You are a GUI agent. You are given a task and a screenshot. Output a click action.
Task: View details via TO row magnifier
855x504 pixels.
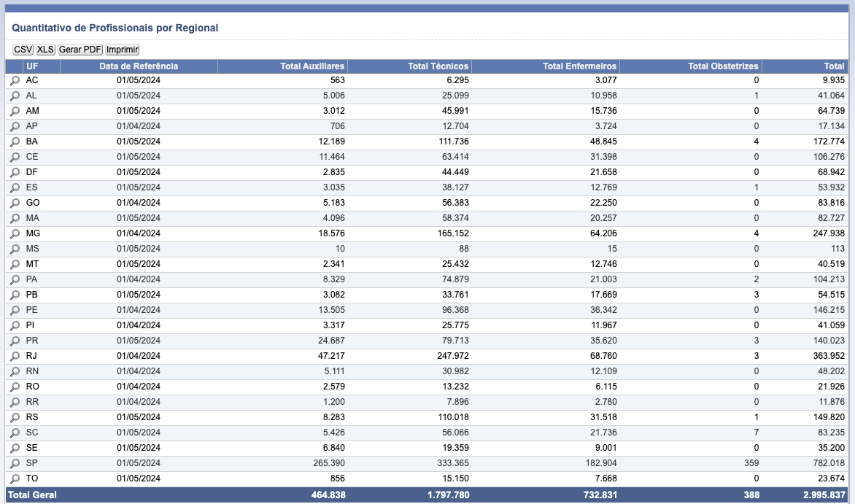pyautogui.click(x=15, y=479)
